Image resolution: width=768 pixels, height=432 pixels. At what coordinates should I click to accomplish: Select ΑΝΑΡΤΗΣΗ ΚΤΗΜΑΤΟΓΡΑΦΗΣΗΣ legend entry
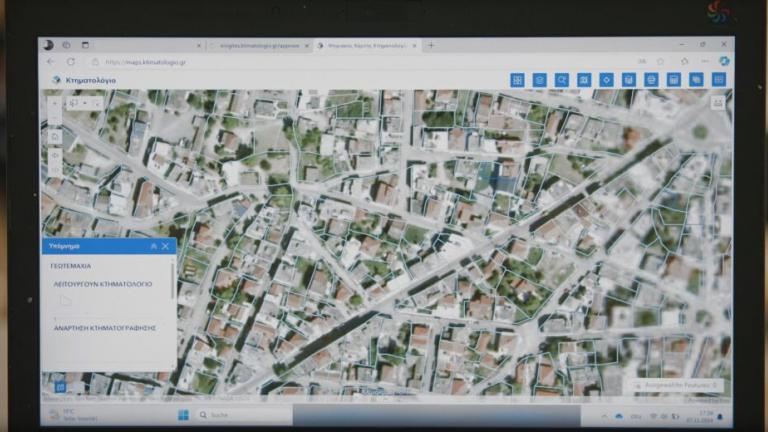[105, 327]
